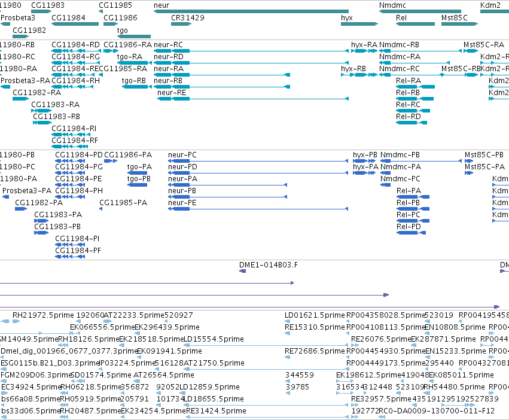The height and width of the screenshot is (420, 509).
Task: Select transcript Mst85C-RB
Action: pyautogui.click(x=461, y=69)
